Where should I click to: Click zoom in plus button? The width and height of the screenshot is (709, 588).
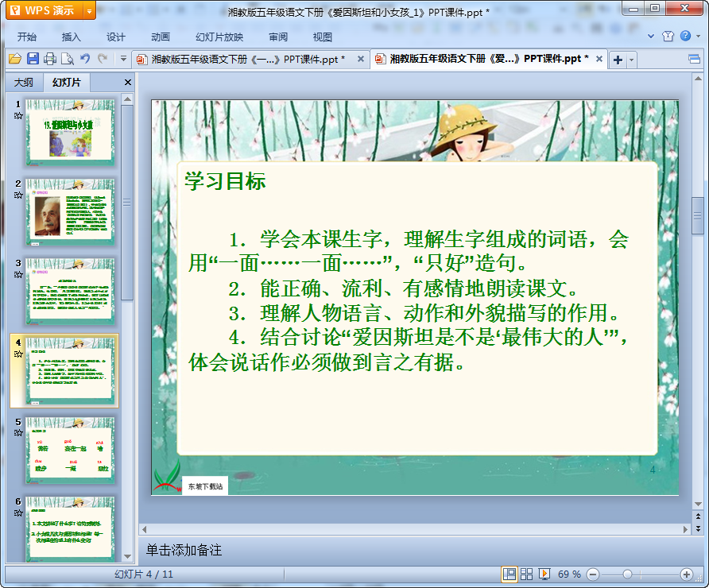point(687,574)
